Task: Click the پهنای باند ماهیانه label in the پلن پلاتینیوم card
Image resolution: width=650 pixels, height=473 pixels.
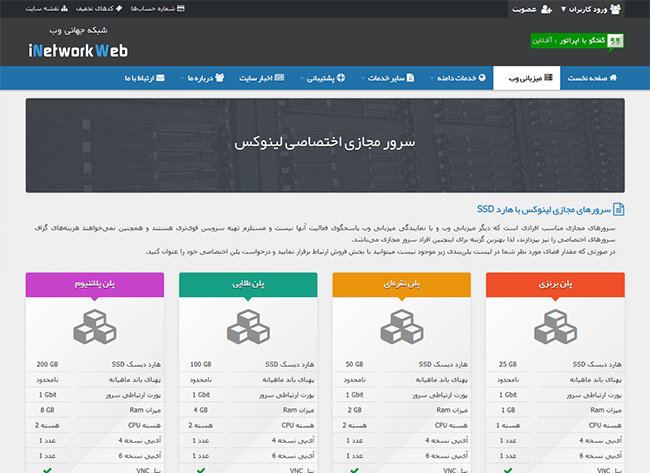Action: [135, 380]
